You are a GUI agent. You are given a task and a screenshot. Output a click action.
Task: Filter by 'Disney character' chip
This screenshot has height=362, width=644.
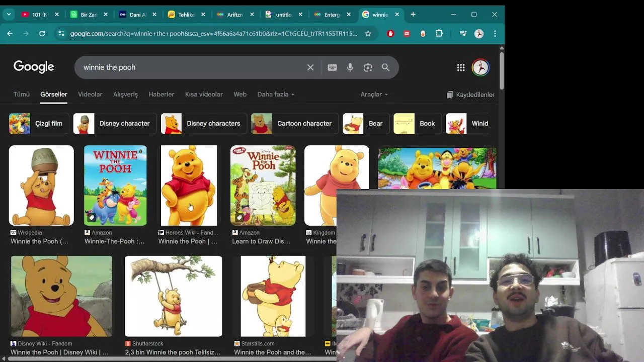pos(114,123)
